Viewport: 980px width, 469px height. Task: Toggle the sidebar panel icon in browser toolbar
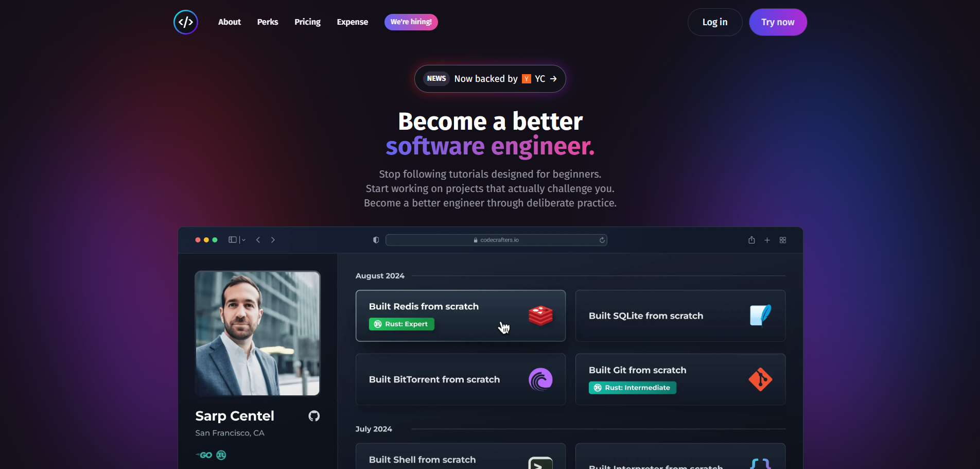[233, 240]
